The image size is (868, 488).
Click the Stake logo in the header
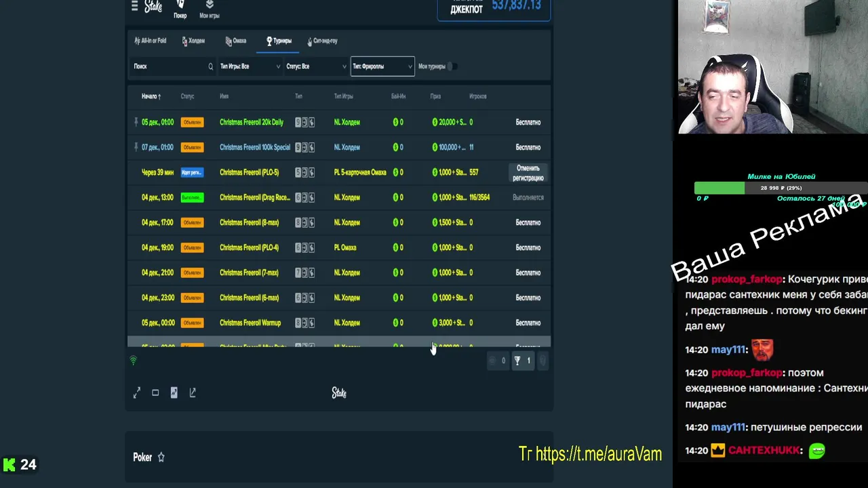[153, 6]
